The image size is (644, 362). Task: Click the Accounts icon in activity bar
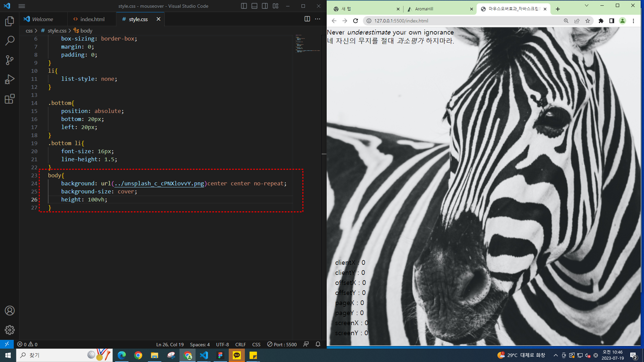[10, 311]
